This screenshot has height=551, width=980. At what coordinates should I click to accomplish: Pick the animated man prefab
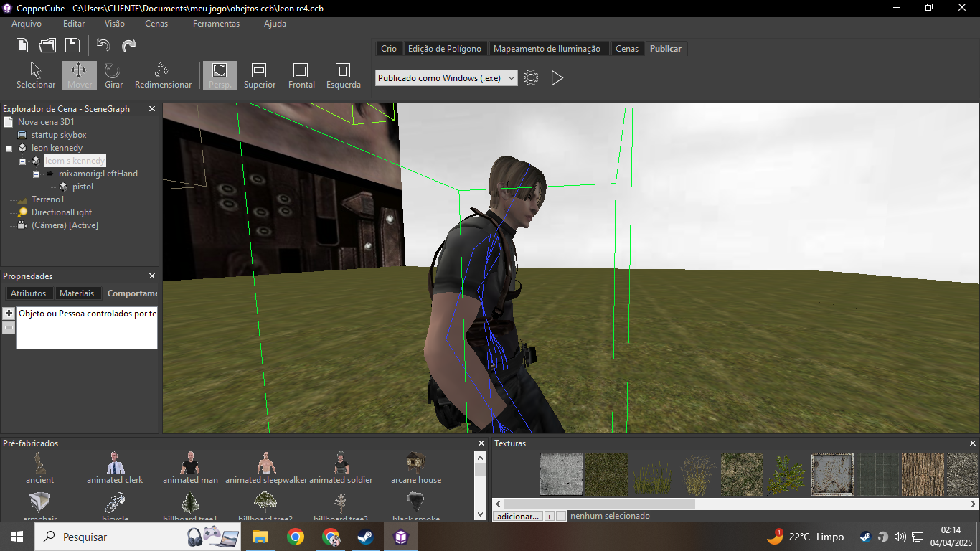coord(190,468)
